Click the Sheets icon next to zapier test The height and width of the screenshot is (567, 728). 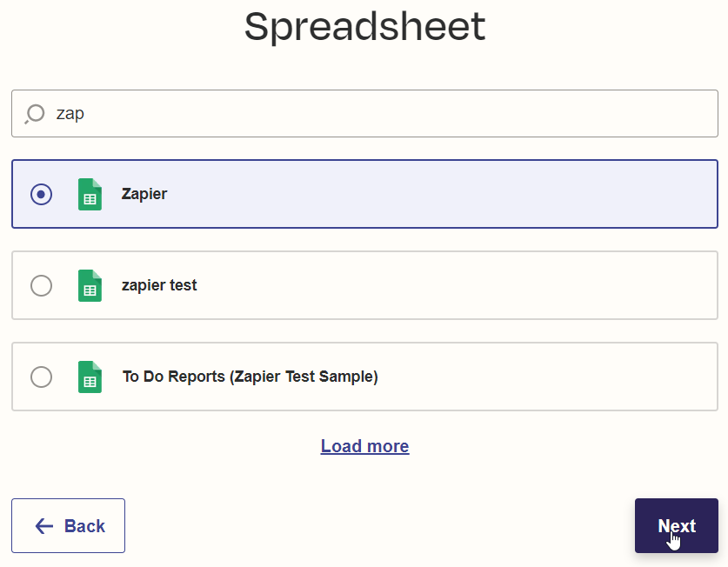pyautogui.click(x=90, y=285)
